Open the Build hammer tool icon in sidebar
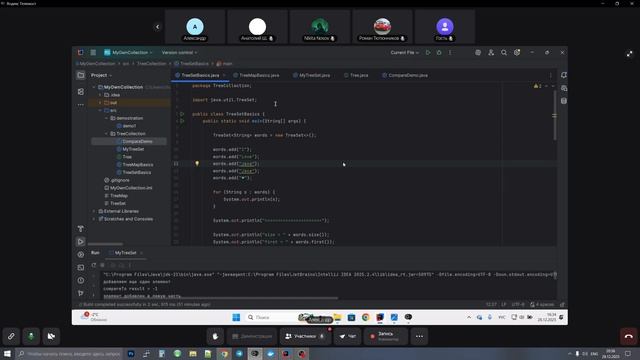Image resolution: width=640 pixels, height=360 pixels. click(81, 229)
